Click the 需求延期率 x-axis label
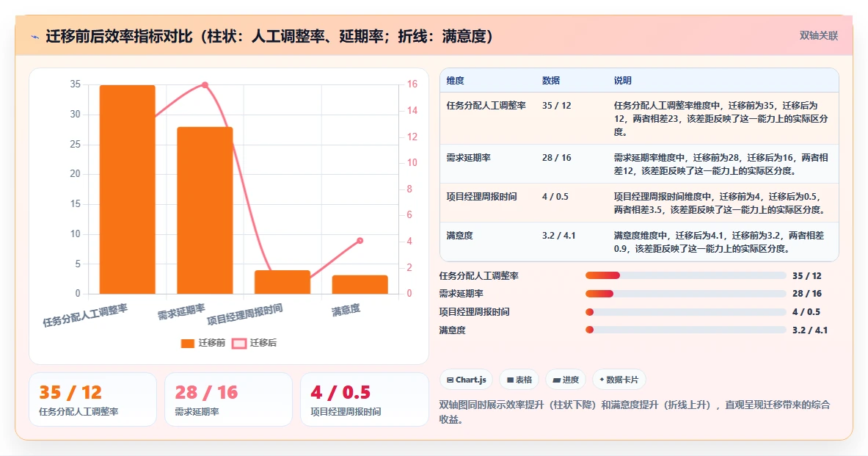The height and width of the screenshot is (456, 868). point(181,312)
